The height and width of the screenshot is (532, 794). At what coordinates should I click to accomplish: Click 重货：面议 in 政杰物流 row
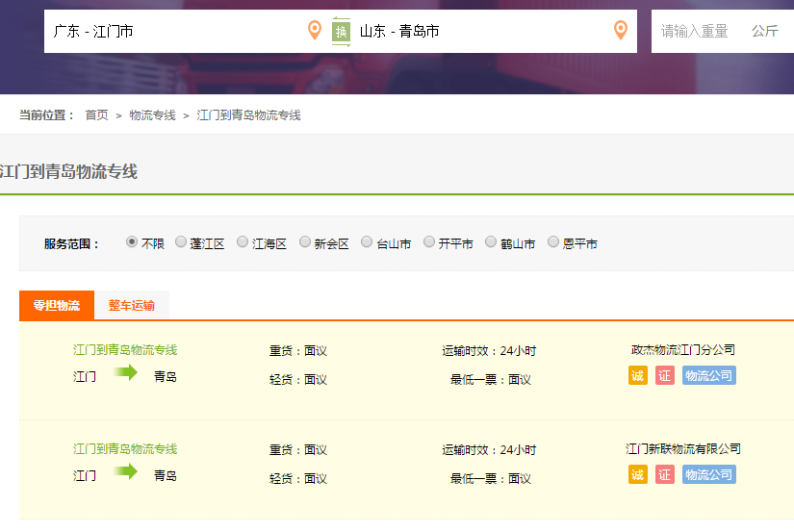(298, 351)
